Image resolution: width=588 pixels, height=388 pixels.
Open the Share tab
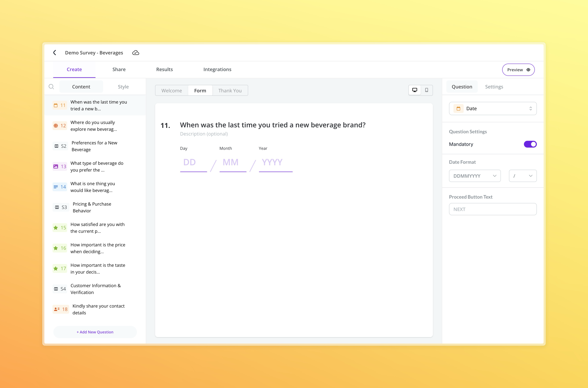click(119, 69)
